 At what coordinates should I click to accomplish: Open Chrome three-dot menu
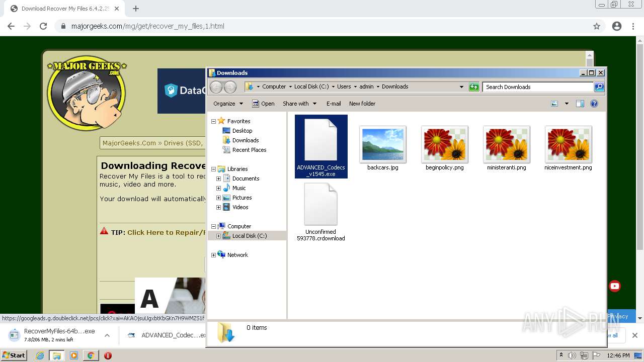pos(633,26)
